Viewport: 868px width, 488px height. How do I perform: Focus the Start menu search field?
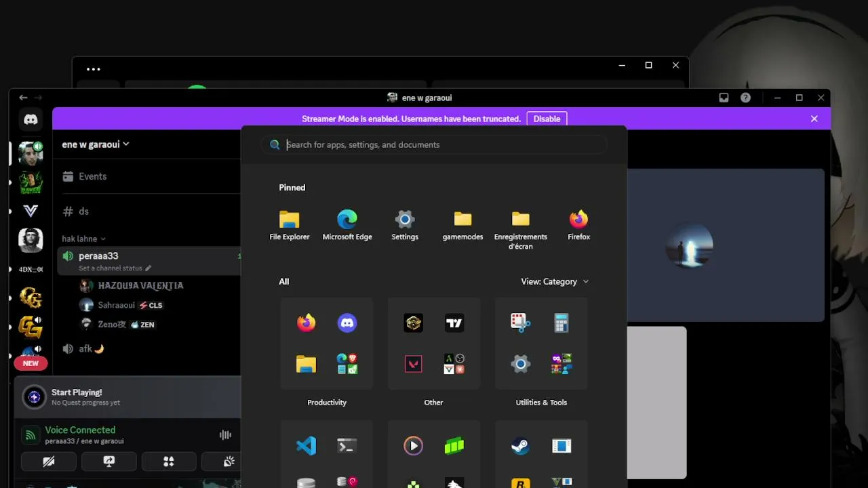[x=434, y=144]
